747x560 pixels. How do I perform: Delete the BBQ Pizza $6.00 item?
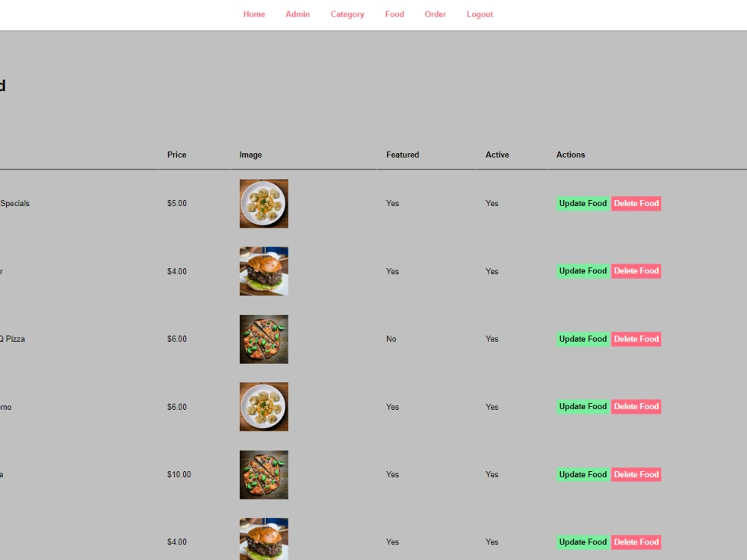point(636,339)
